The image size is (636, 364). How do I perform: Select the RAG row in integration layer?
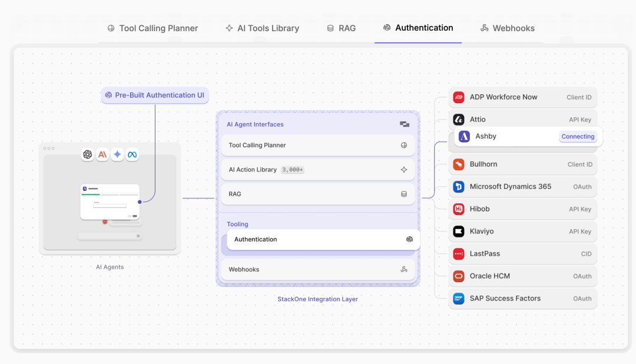coord(318,194)
